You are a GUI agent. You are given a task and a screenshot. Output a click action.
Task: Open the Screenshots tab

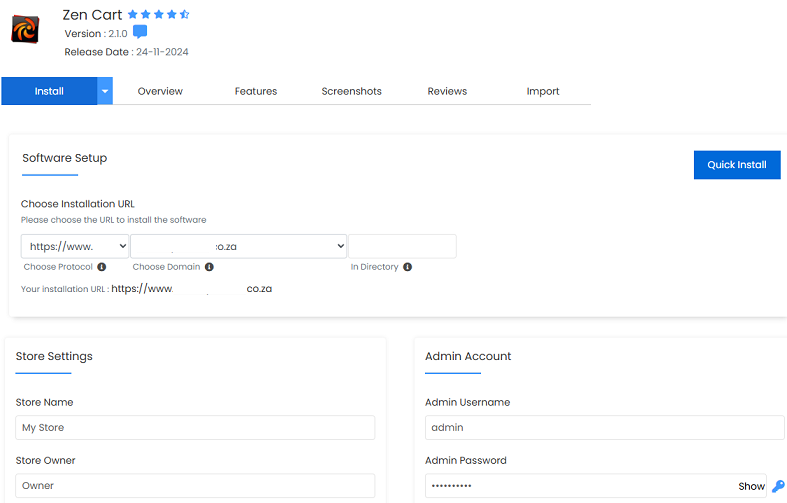[351, 91]
